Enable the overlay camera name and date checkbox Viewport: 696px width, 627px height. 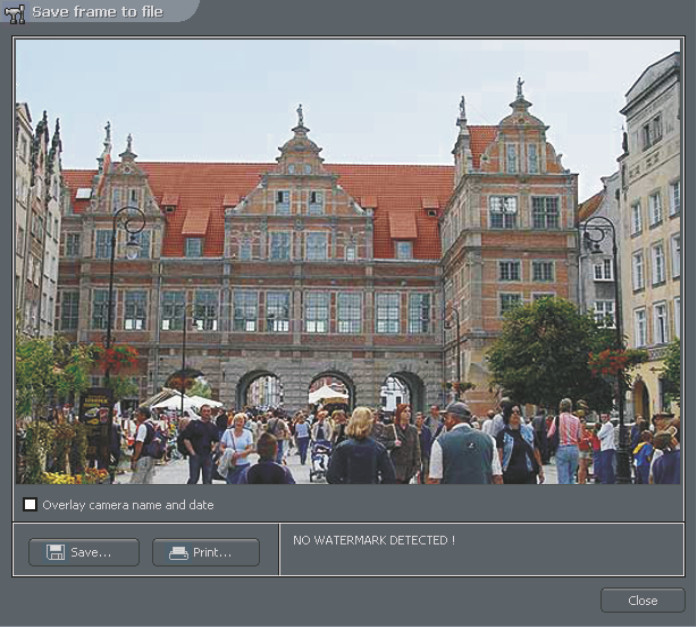click(x=30, y=505)
